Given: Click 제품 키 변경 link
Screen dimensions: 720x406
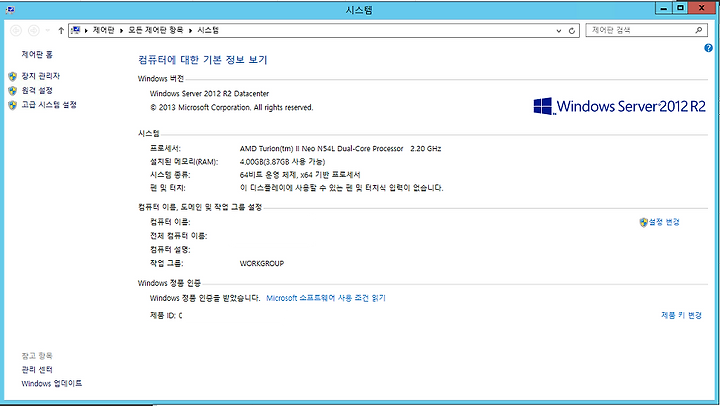Looking at the screenshot, I should (681, 315).
